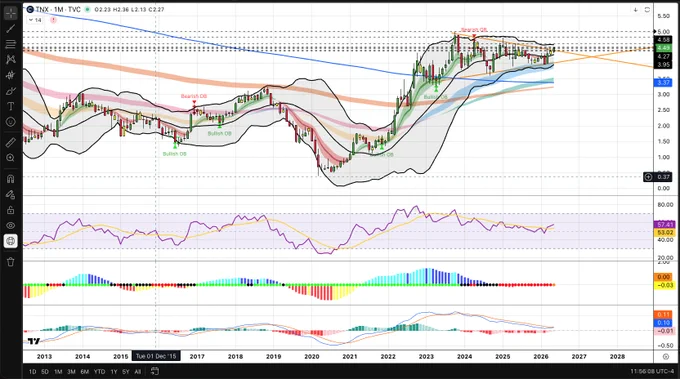Toggle magnet mode snapping
The image size is (680, 379).
click(10, 179)
